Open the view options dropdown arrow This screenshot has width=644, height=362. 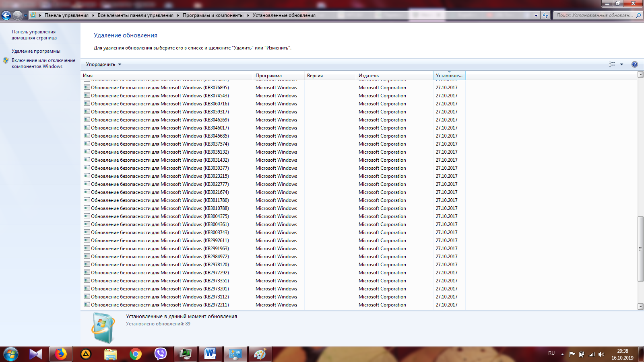coord(621,64)
